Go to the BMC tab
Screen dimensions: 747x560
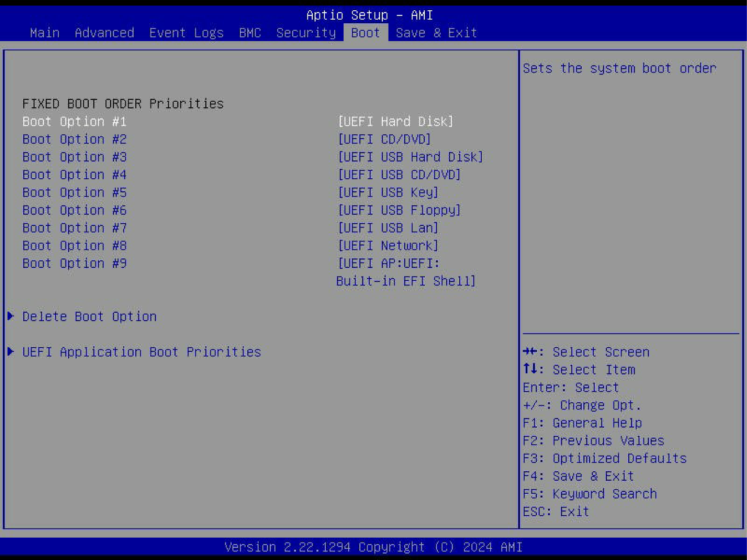pyautogui.click(x=250, y=33)
